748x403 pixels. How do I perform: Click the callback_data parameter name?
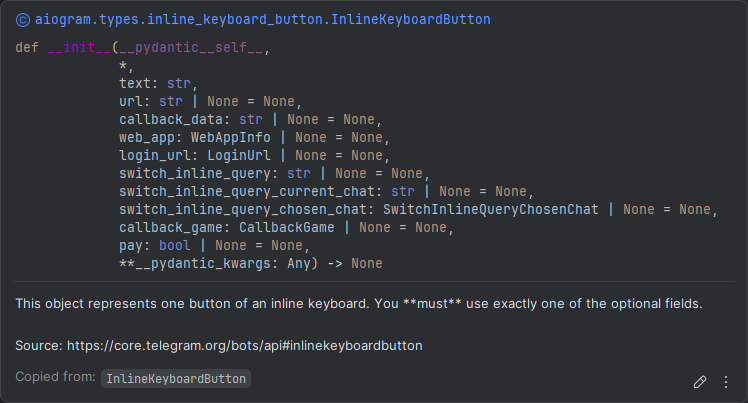(x=171, y=119)
